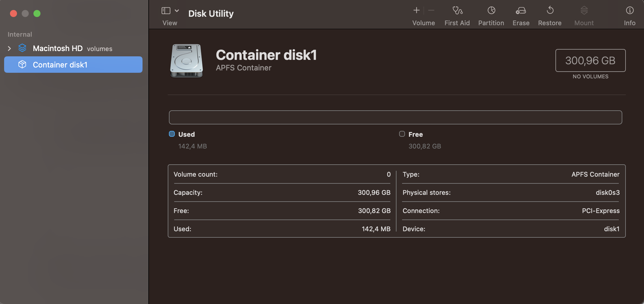Select Container disk1 in the sidebar
644x304 pixels.
click(60, 65)
